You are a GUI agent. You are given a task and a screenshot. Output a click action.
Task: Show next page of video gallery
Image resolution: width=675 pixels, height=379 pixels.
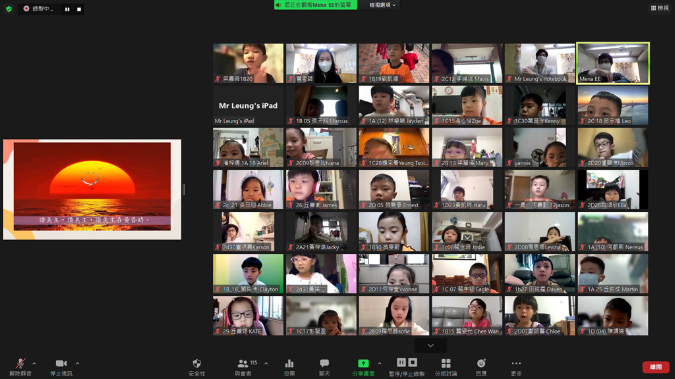point(430,345)
